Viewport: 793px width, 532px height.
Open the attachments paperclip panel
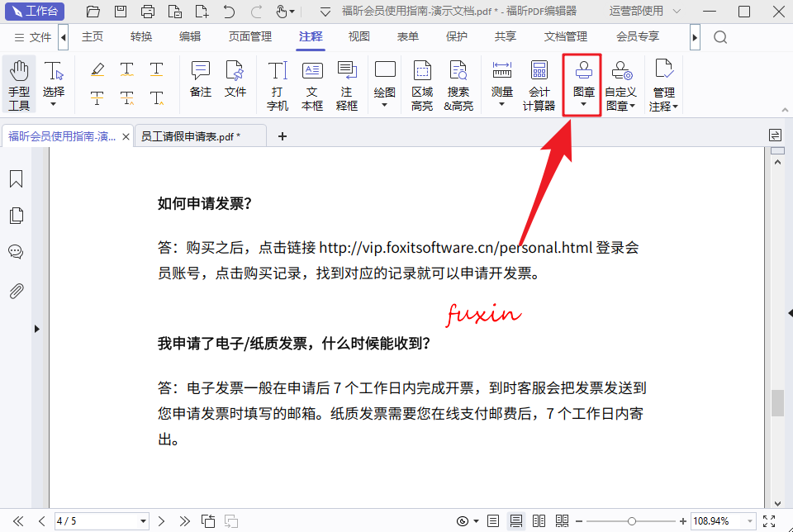coord(16,291)
